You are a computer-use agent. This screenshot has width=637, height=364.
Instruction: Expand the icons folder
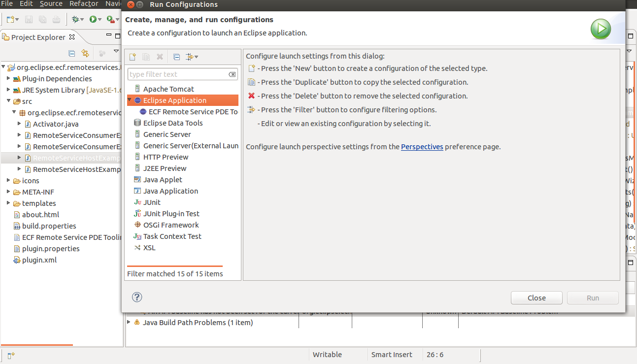8,181
